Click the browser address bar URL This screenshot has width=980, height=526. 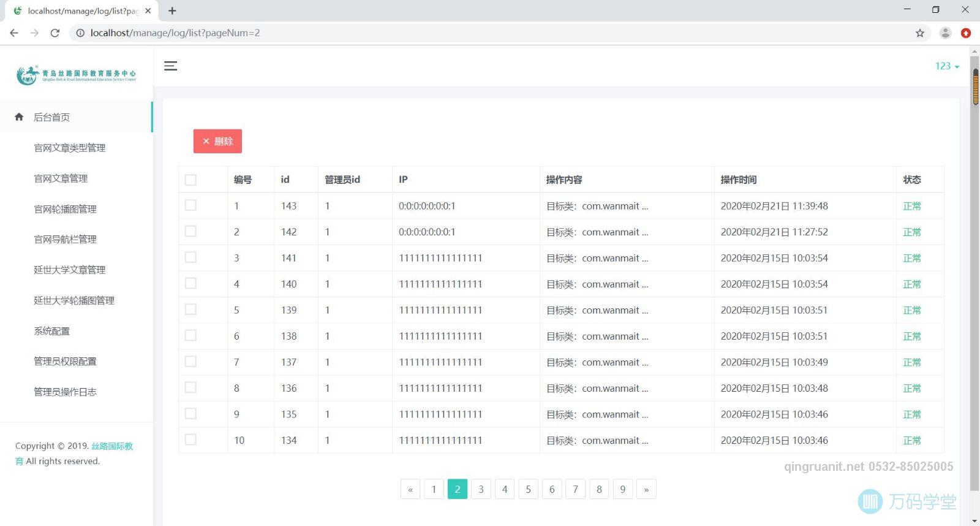(175, 33)
